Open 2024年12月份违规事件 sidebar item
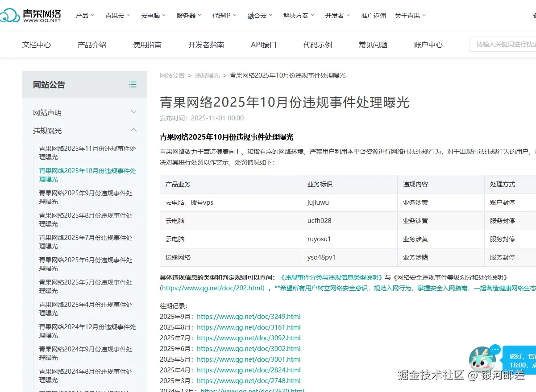This screenshot has height=392, width=536. 87,331
